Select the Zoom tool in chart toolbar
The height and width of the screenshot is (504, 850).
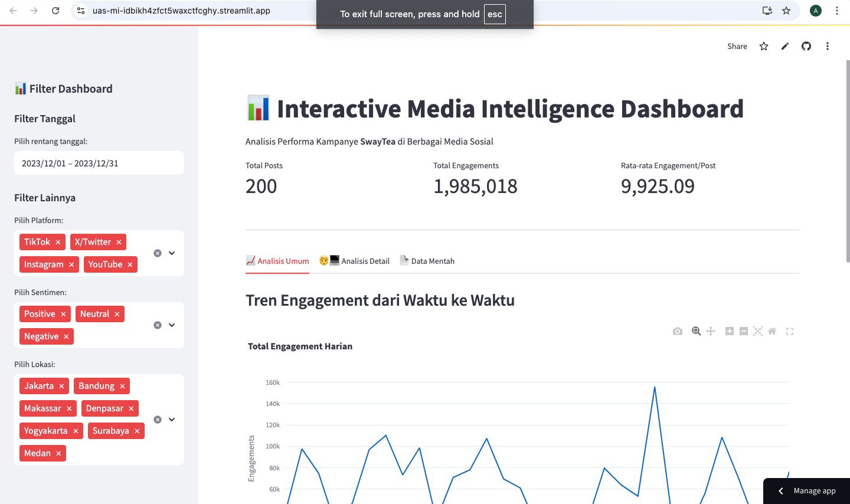point(697,332)
